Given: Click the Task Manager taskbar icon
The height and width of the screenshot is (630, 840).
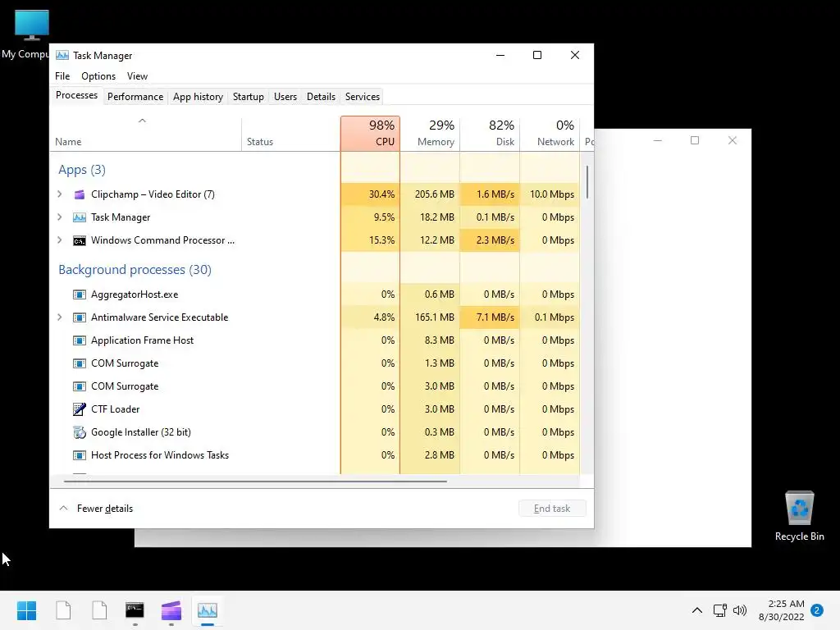Looking at the screenshot, I should coord(208,610).
